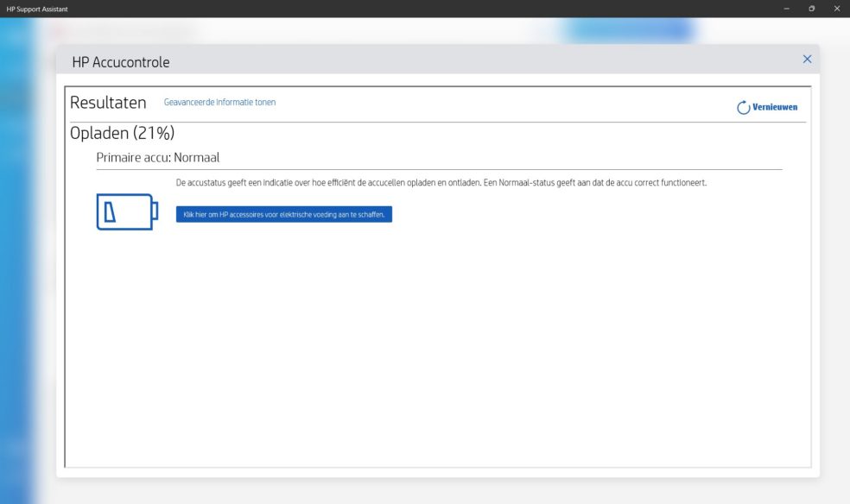The width and height of the screenshot is (850, 504).
Task: Close the HP Support Assistant window
Action: pos(836,9)
